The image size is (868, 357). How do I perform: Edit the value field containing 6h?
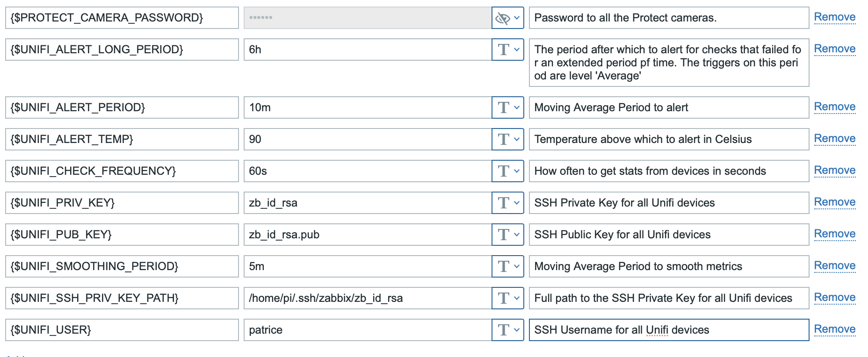pos(368,50)
